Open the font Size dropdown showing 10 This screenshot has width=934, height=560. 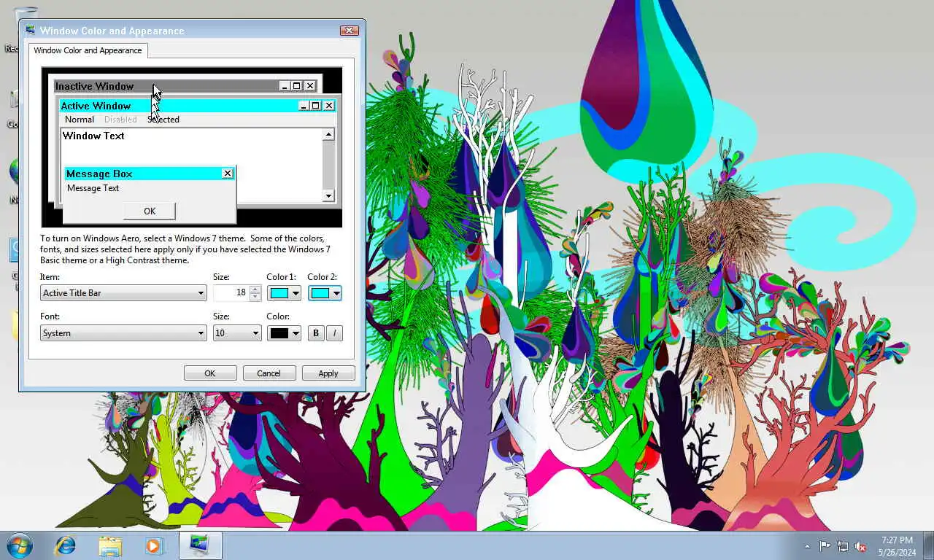tap(237, 333)
